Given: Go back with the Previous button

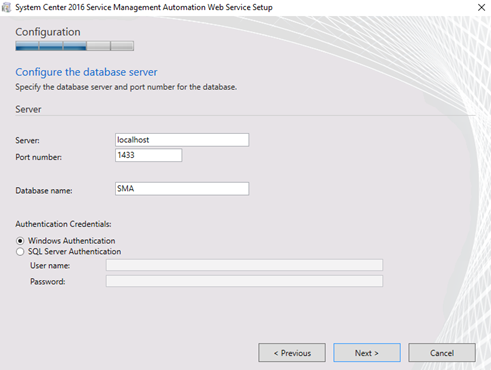Looking at the screenshot, I should click(x=292, y=353).
